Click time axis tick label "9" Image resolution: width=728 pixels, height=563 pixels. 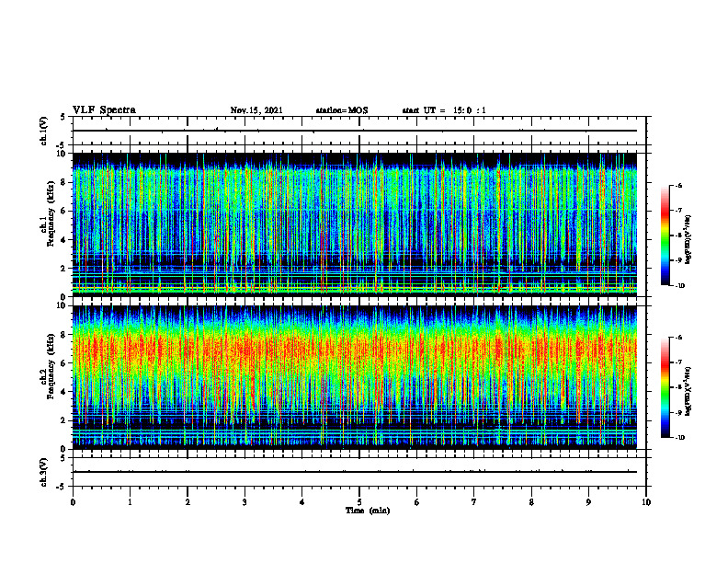pos(588,502)
